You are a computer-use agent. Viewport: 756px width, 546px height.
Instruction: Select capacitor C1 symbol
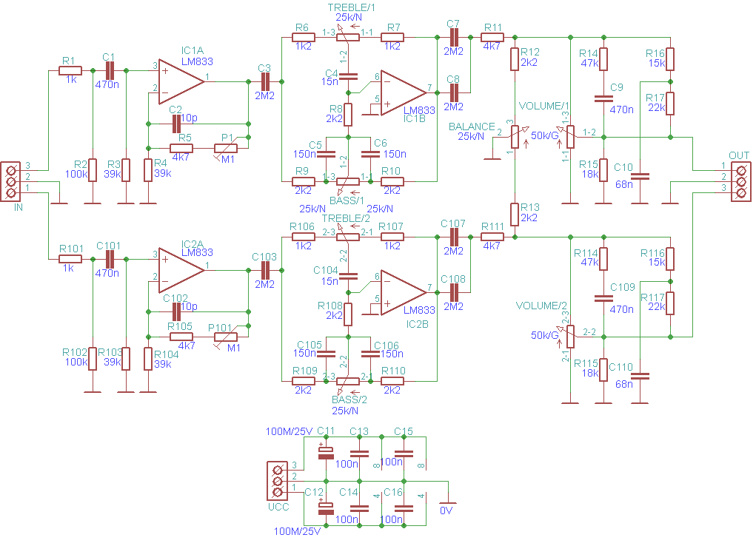point(110,70)
